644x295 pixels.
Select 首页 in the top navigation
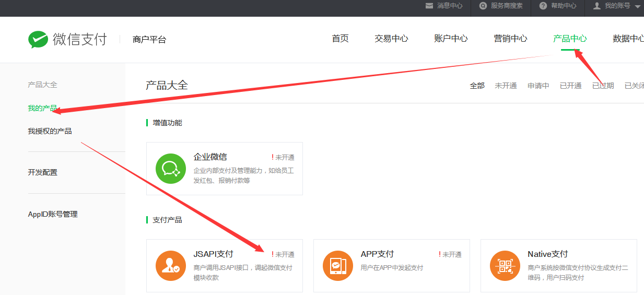pyautogui.click(x=340, y=39)
